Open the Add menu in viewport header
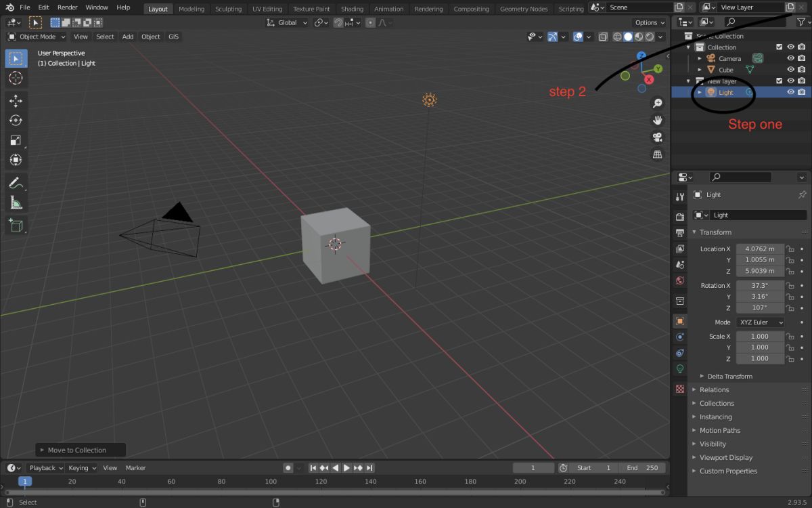Image resolution: width=812 pixels, height=508 pixels. point(128,37)
